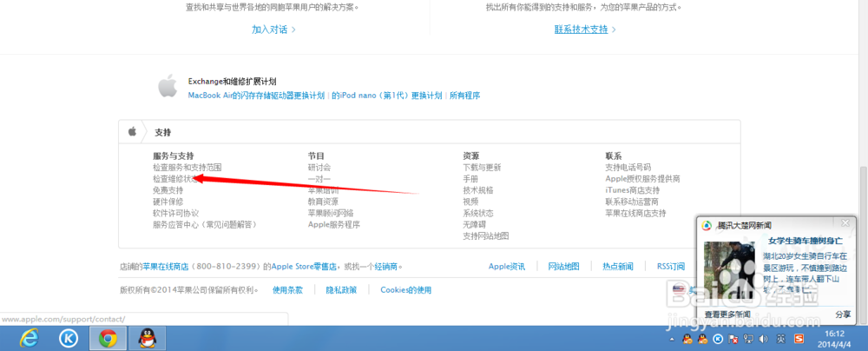
Task: Open the blue K app in the taskbar
Action: [69, 338]
